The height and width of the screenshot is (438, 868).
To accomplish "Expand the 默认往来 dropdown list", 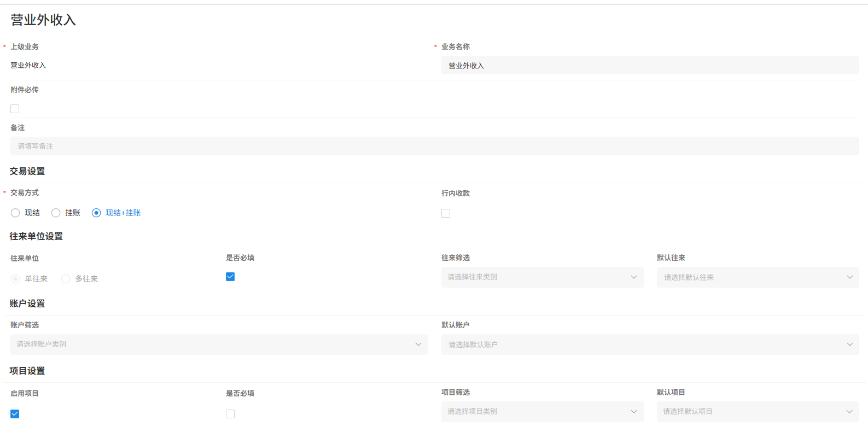I will (757, 277).
